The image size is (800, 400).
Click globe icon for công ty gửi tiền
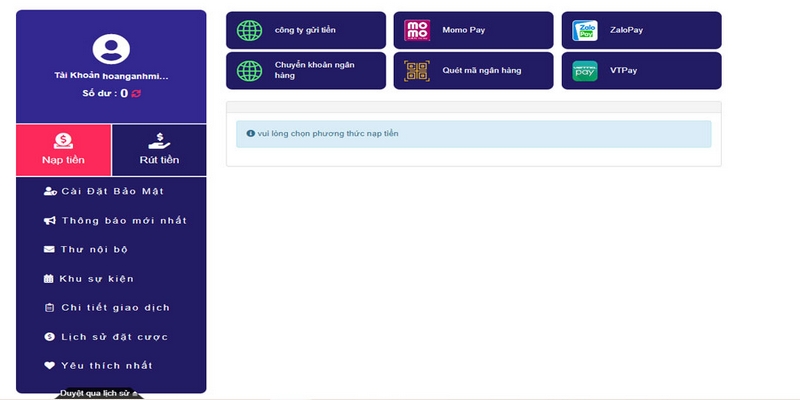249,30
